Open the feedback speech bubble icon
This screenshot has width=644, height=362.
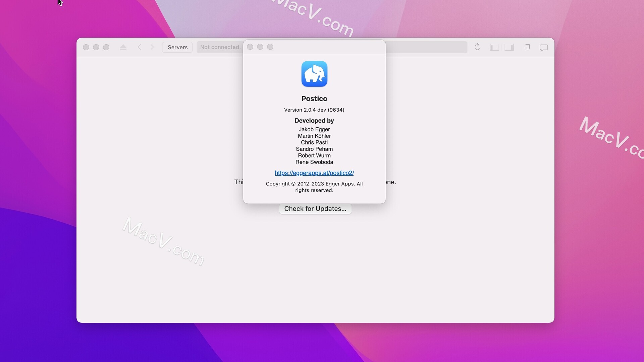coord(544,48)
